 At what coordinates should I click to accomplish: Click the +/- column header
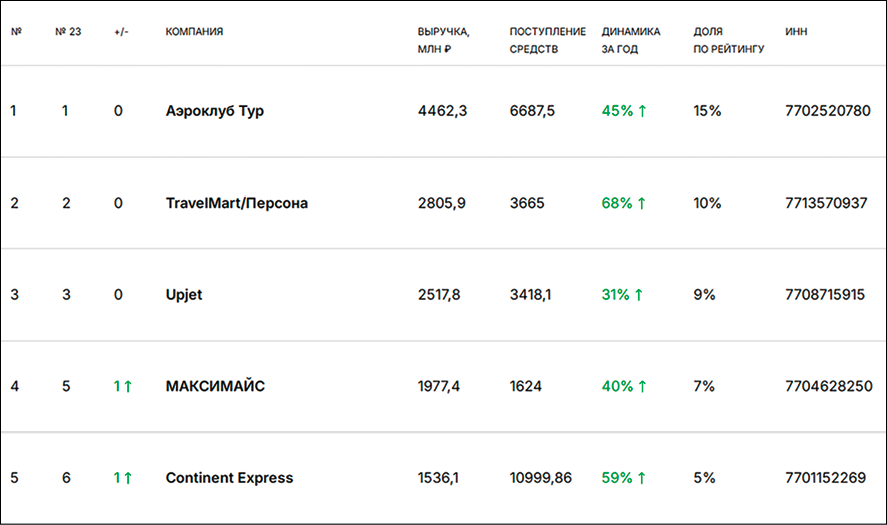click(x=121, y=32)
